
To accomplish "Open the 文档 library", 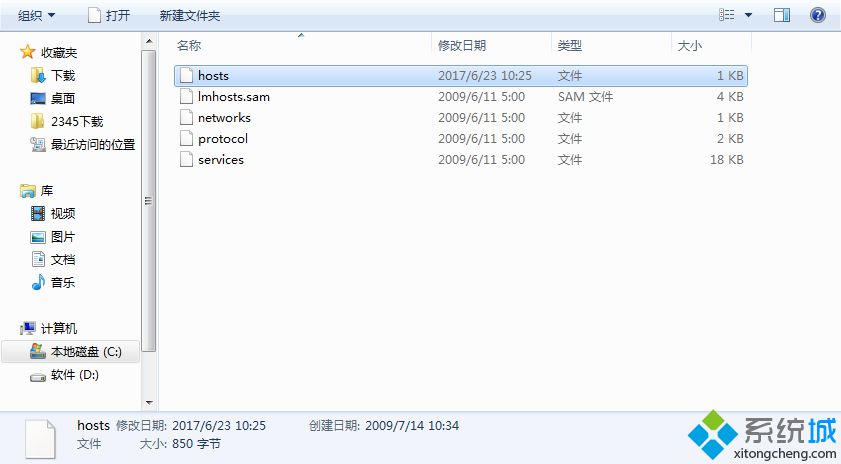I will (x=63, y=260).
